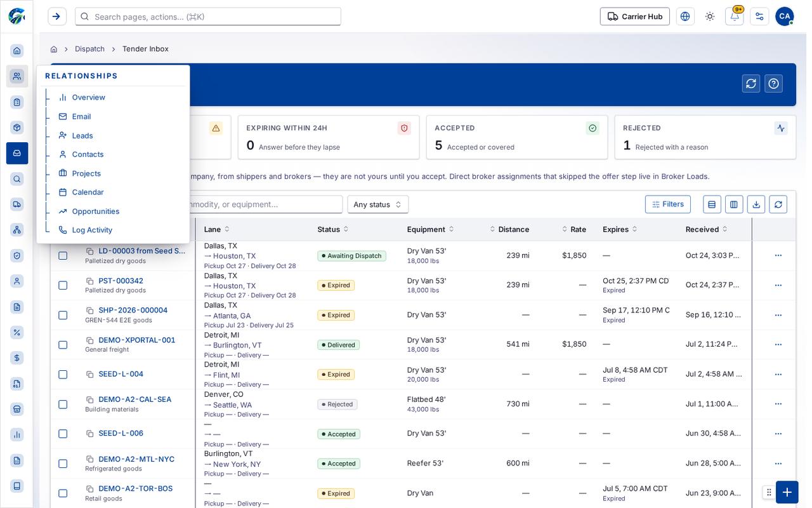Copy the PST-000342 load ID icon
Screen dimensions: 812x508
(x=90, y=281)
